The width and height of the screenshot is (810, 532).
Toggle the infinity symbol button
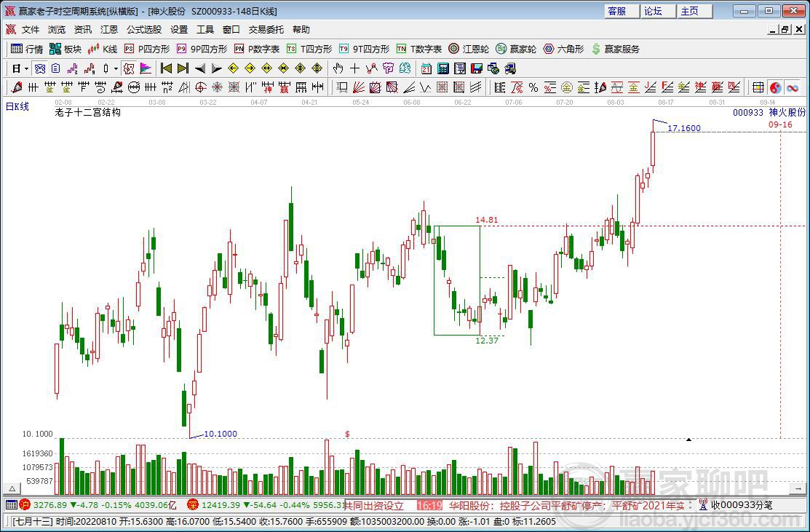pyautogui.click(x=793, y=87)
